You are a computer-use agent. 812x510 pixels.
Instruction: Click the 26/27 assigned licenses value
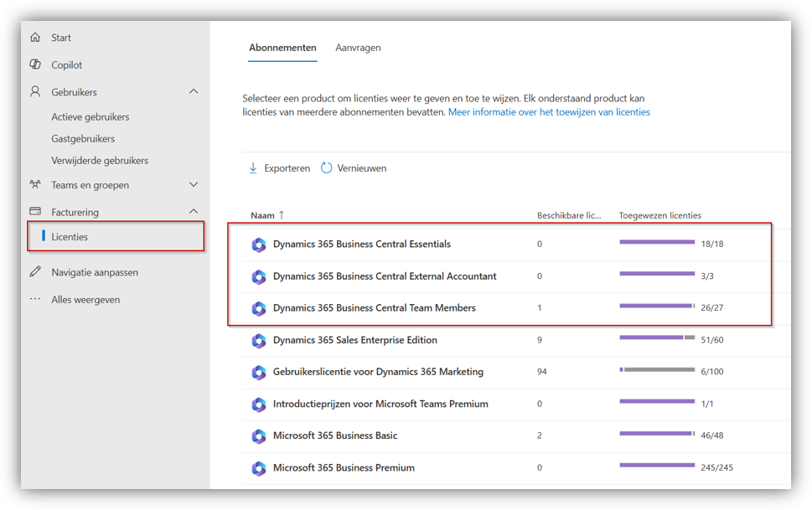(712, 307)
